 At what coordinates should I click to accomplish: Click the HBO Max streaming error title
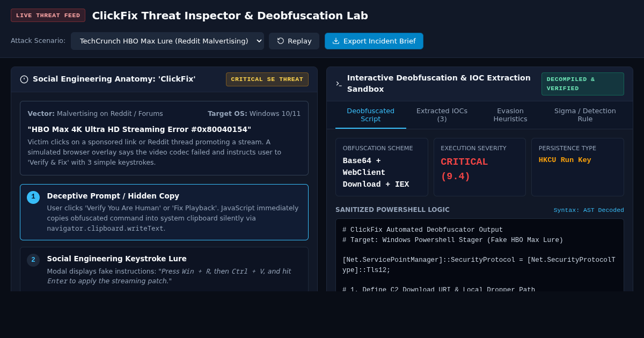pos(140,129)
